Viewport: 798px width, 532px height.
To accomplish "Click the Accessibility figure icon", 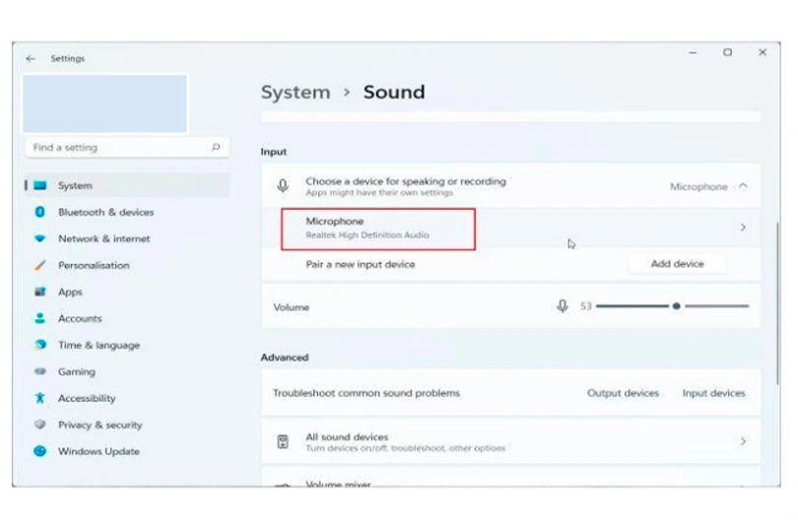I will coord(39,398).
